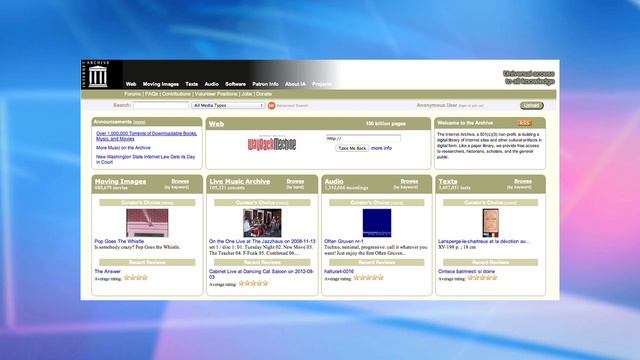The height and width of the screenshot is (360, 640).
Task: Open the Volunteer Positions link
Action: coord(216,94)
